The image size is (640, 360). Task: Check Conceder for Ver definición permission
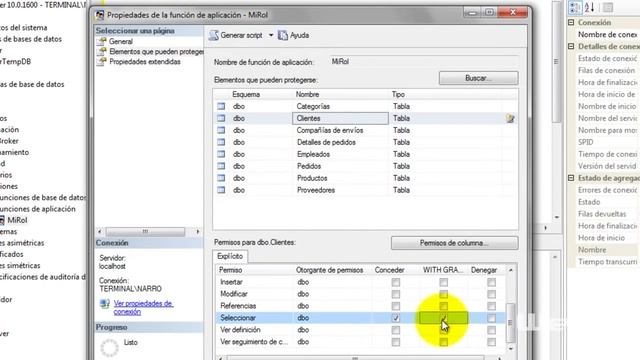(x=396, y=330)
